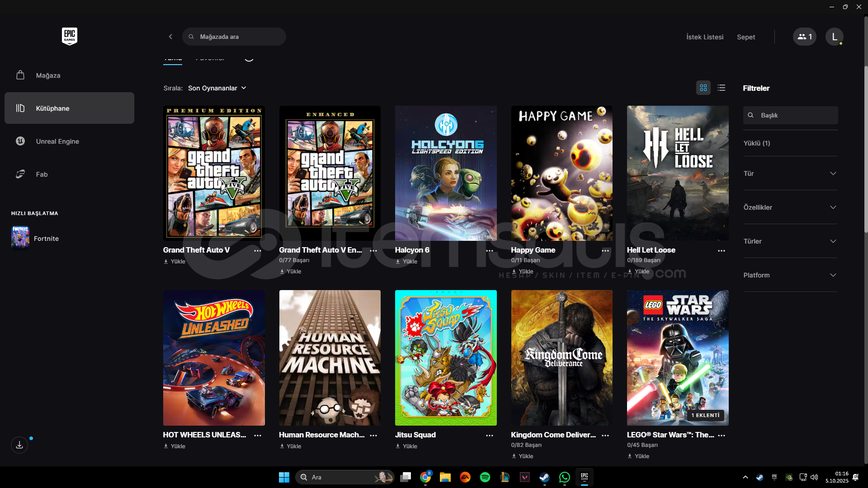Screen dimensions: 868x488
Task: Go back with the arrow icon
Action: (x=170, y=37)
